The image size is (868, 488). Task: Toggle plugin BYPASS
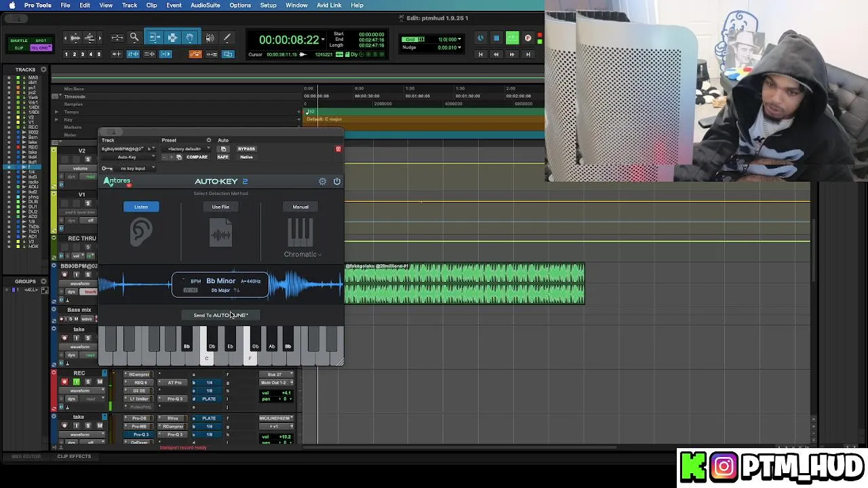coord(247,149)
